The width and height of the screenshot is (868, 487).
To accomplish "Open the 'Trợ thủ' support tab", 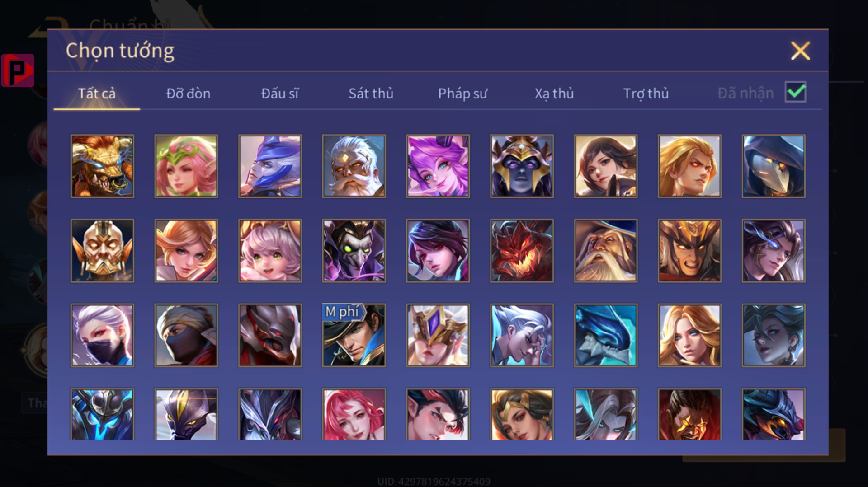I will click(646, 94).
